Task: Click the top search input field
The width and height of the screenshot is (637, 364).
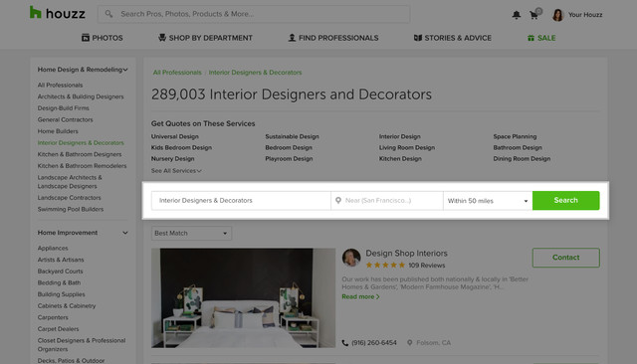Action: tap(254, 14)
